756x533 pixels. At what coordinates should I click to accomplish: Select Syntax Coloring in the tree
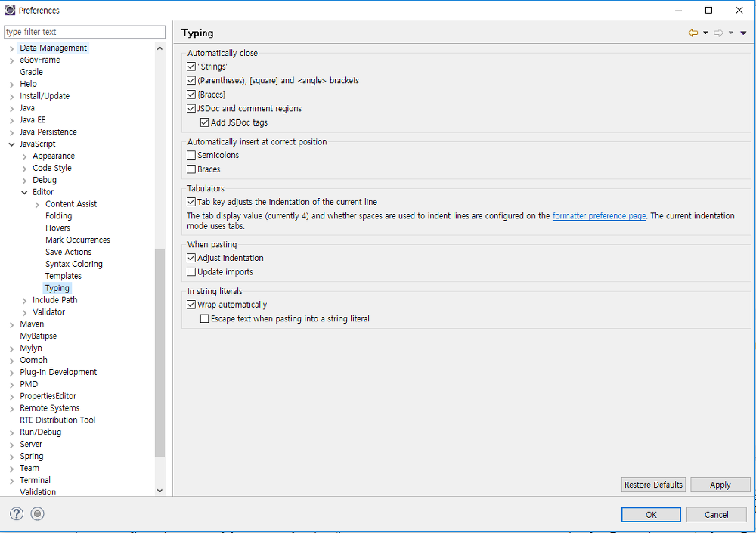(74, 264)
